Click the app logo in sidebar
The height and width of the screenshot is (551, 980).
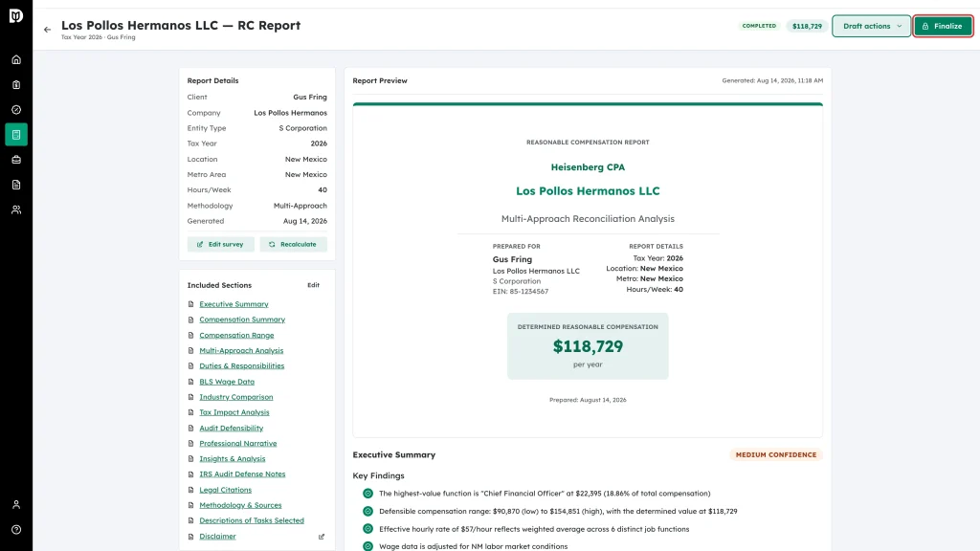click(x=16, y=15)
